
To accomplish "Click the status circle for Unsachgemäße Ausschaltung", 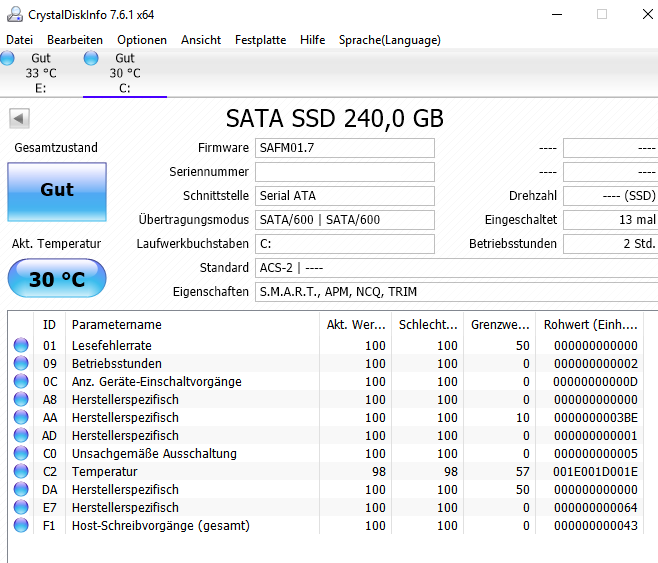I will 21,453.
